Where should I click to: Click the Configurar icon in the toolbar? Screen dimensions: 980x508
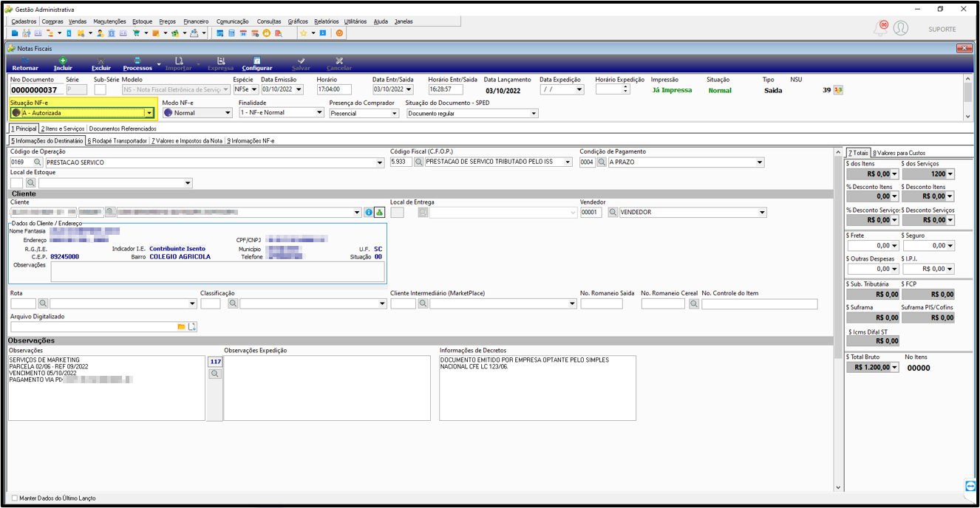257,61
